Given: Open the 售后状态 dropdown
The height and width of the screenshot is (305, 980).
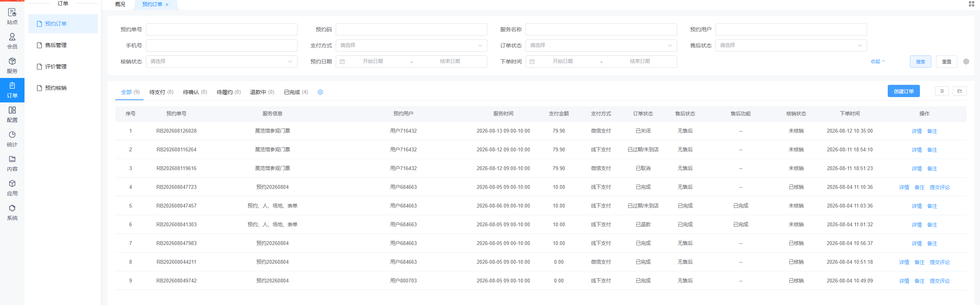Looking at the screenshot, I should [x=791, y=45].
